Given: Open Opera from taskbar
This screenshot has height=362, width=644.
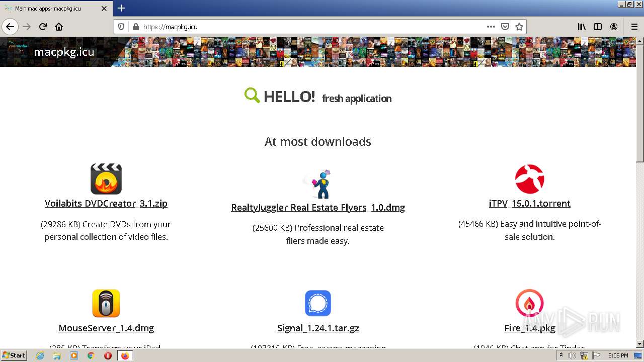Looking at the screenshot, I should point(108,355).
